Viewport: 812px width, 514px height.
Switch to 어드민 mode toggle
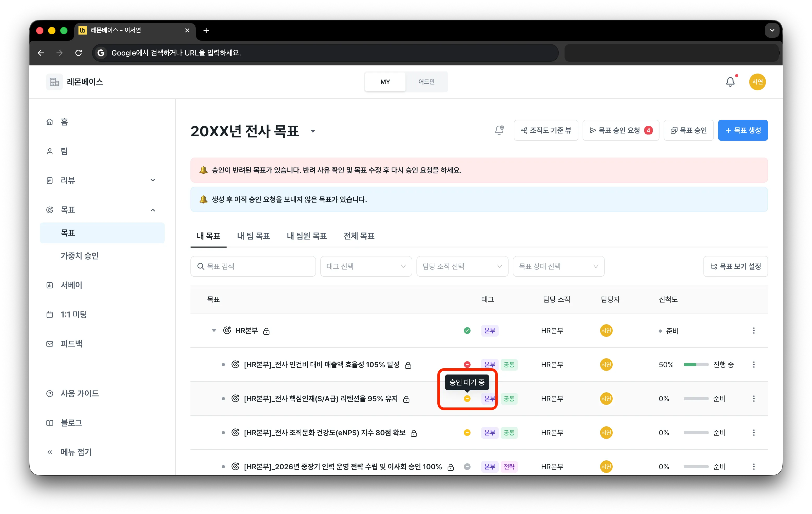click(426, 82)
